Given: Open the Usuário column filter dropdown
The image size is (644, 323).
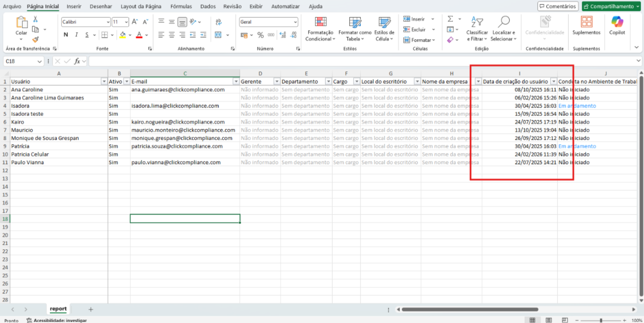Looking at the screenshot, I should [x=104, y=82].
